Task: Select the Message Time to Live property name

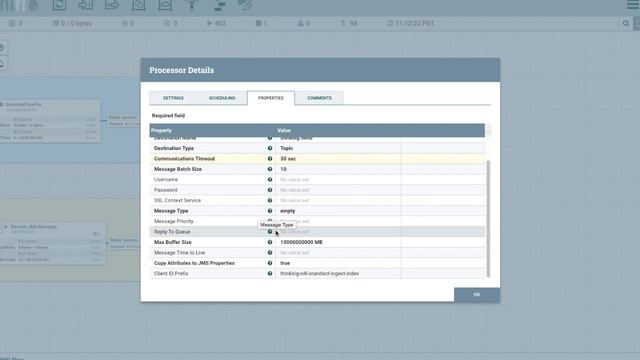Action: [180, 253]
